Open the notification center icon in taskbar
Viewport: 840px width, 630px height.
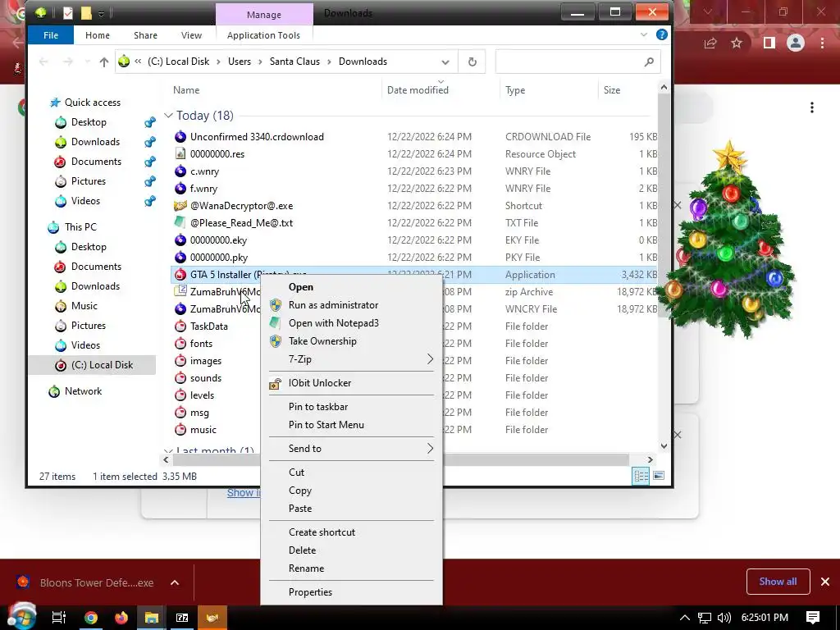point(813,618)
